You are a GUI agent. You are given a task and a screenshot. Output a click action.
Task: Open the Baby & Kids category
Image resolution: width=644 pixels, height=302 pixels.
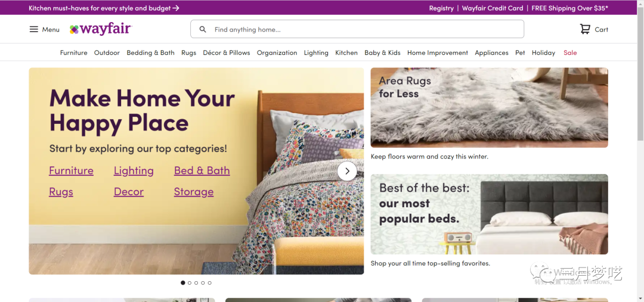pos(382,52)
